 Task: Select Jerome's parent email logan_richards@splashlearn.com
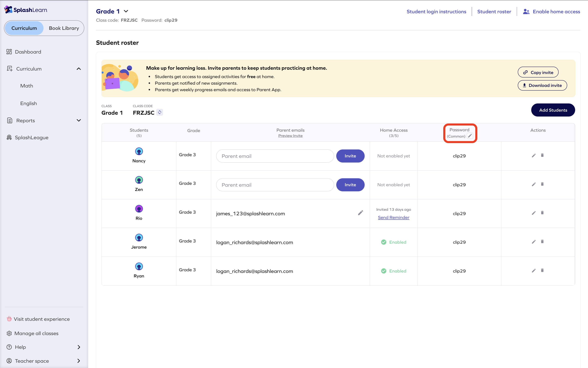click(x=255, y=242)
